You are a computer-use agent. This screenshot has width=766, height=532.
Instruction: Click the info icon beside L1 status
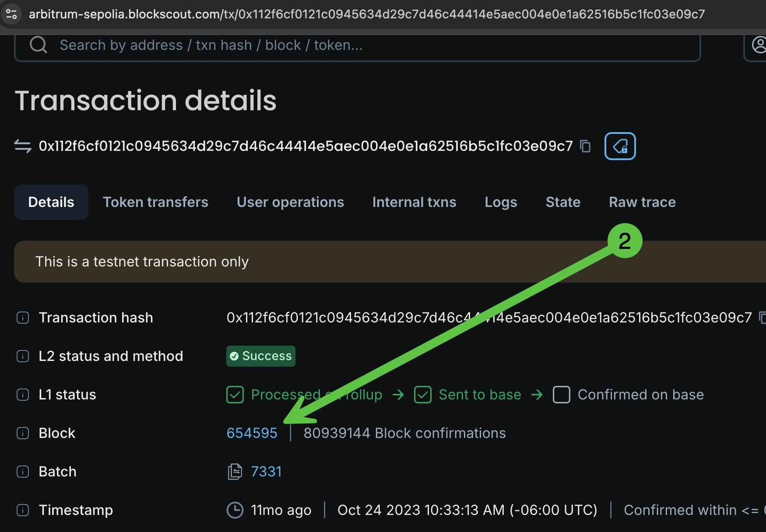(22, 394)
